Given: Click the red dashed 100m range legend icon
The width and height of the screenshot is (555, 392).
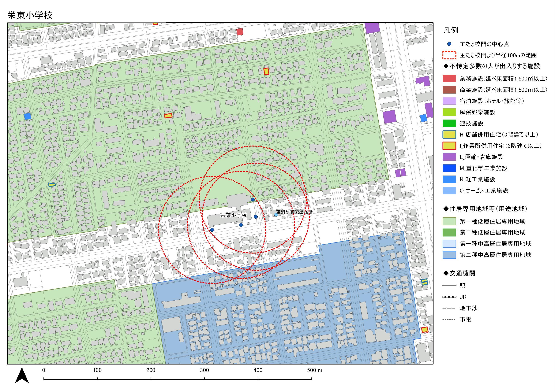Looking at the screenshot, I should tap(449, 55).
